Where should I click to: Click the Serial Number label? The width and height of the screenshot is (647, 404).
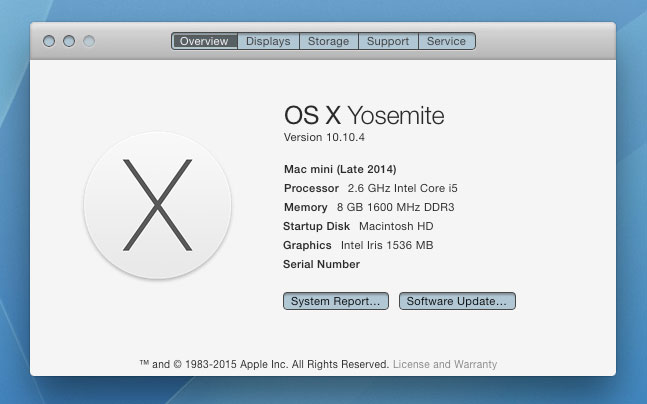click(x=321, y=264)
